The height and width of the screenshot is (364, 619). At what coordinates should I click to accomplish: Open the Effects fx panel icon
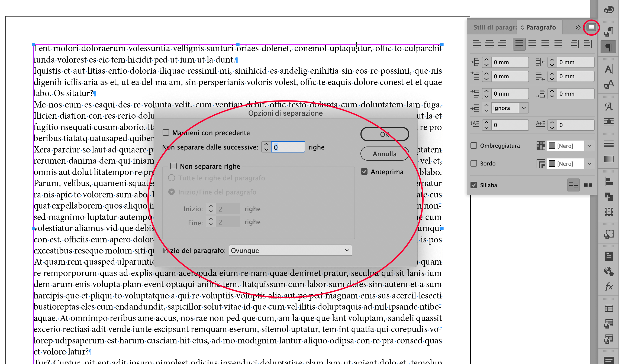coord(609,287)
